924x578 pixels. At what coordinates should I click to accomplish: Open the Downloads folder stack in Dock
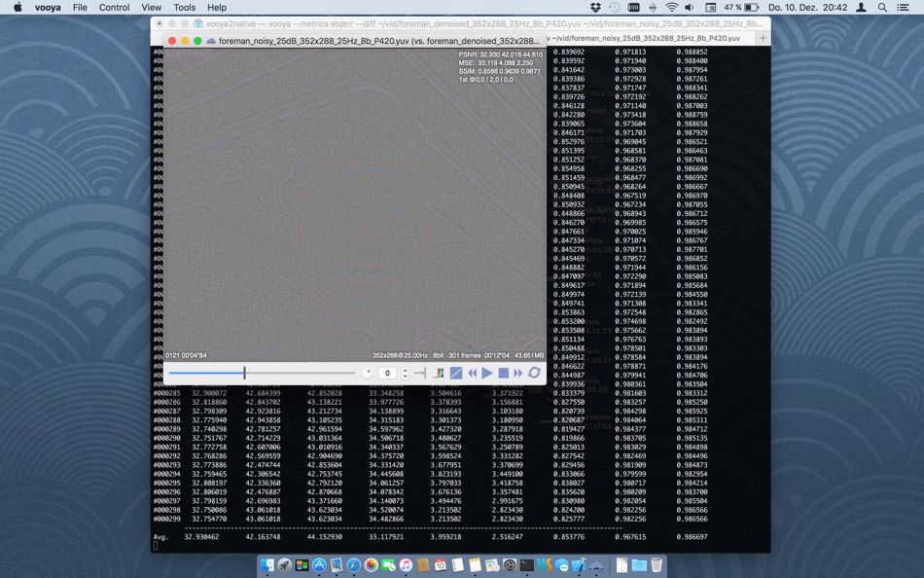[639, 565]
